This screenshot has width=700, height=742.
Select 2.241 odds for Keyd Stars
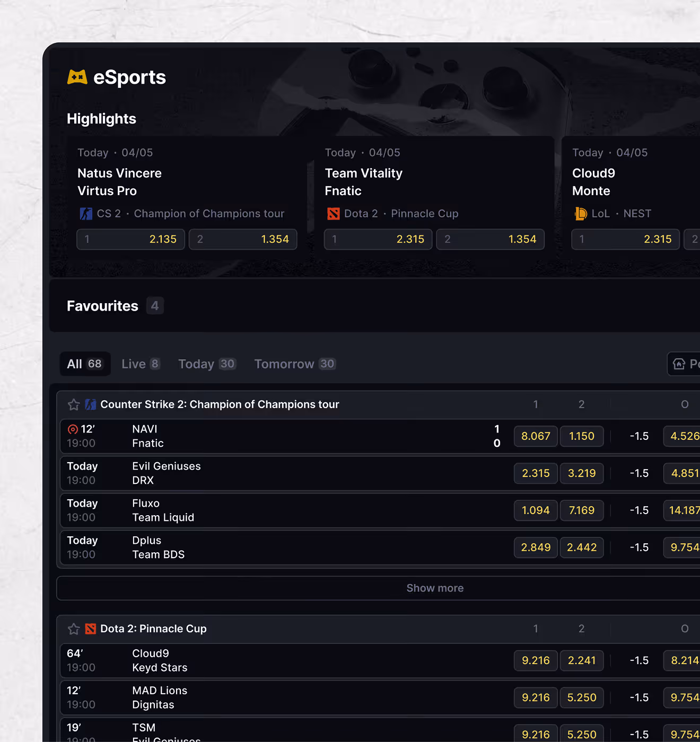[x=582, y=660]
